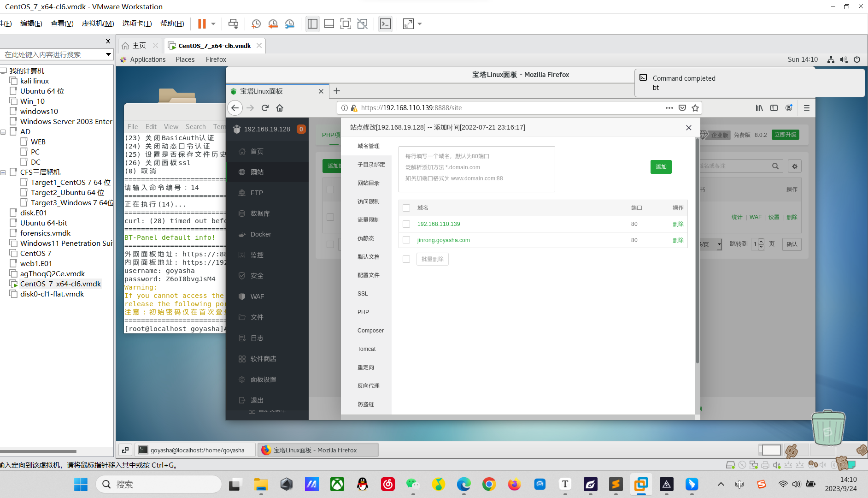The height and width of the screenshot is (498, 868).
Task: Click the take snapshot toolbar icon
Action: 256,24
